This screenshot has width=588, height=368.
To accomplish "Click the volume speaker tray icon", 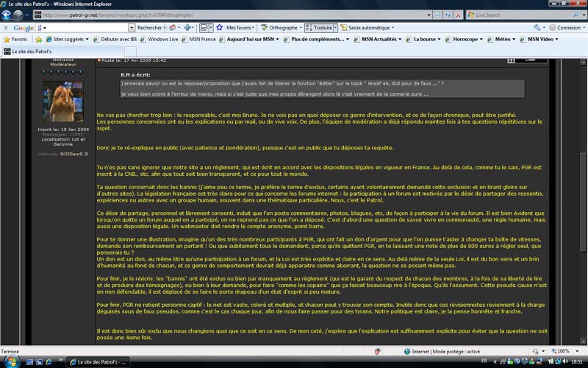I will tap(565, 362).
